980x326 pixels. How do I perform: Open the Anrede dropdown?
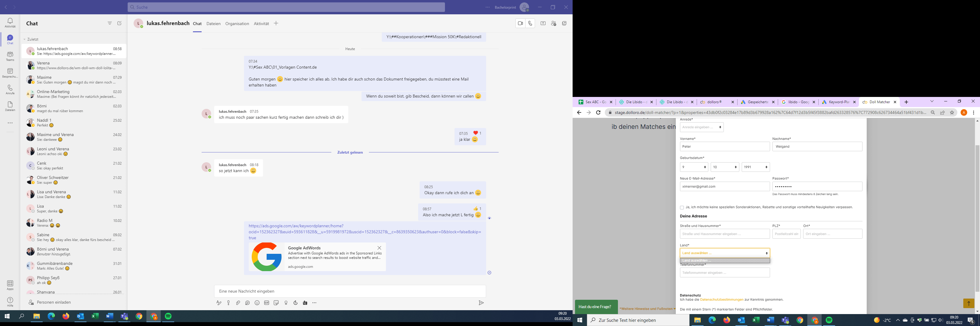(x=701, y=127)
